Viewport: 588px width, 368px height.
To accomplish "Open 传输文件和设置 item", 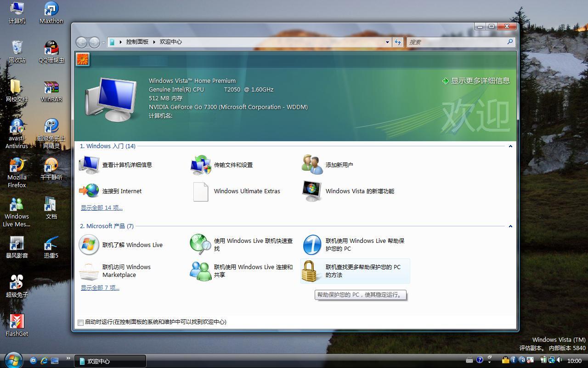I will (222, 165).
